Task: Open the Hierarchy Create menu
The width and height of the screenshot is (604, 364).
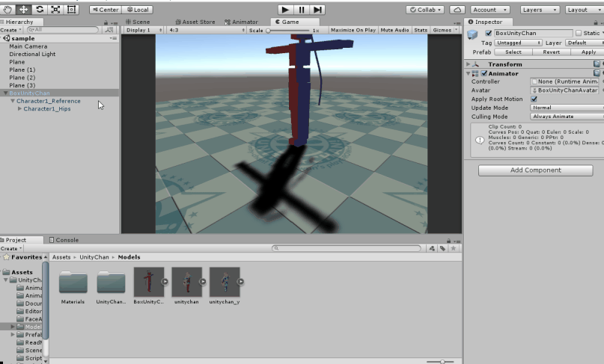Action: tap(10, 30)
